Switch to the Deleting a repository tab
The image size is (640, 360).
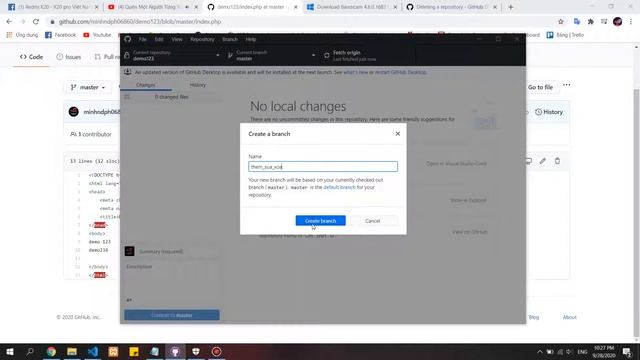451,7
